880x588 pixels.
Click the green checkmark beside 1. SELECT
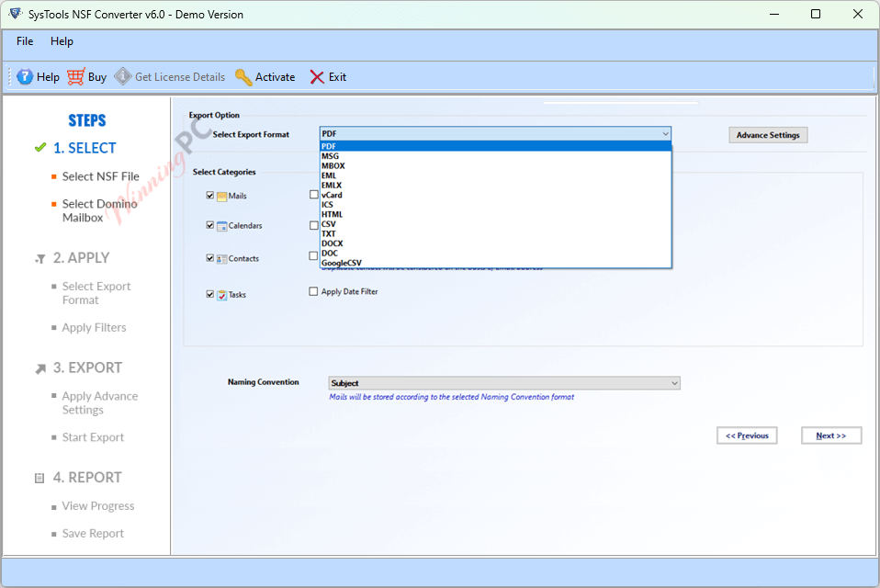pos(40,148)
